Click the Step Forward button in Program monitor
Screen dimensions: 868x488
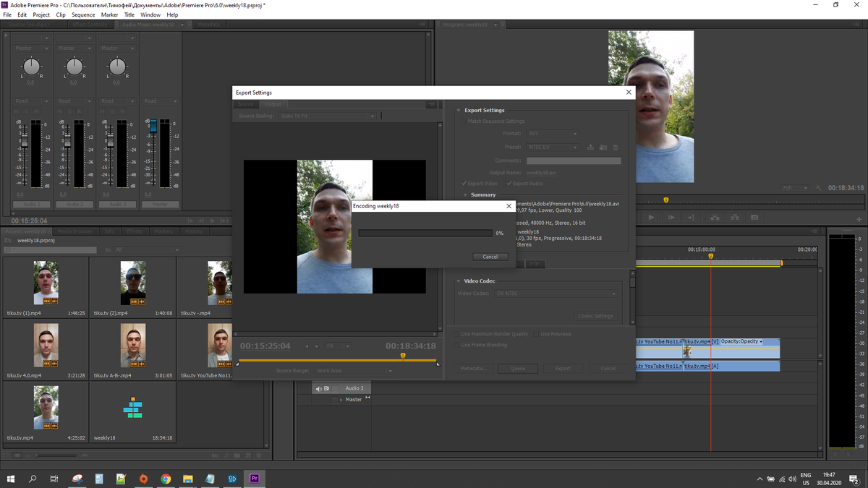671,217
